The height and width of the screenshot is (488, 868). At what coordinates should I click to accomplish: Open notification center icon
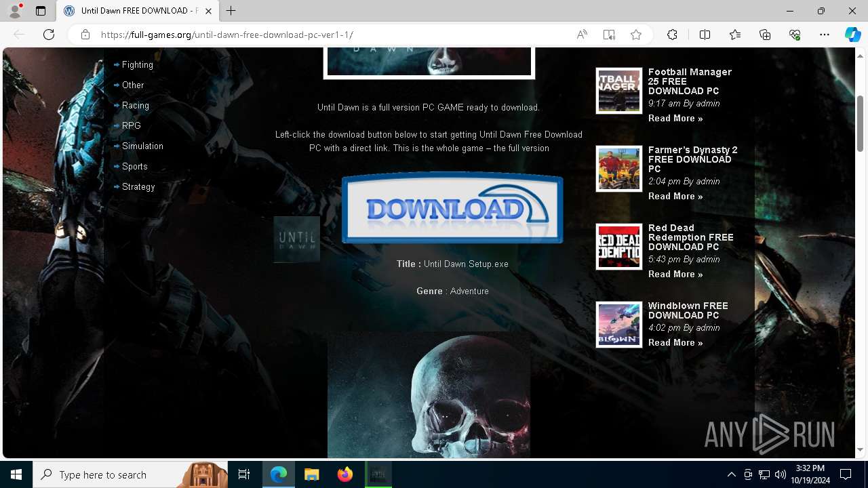click(x=846, y=474)
